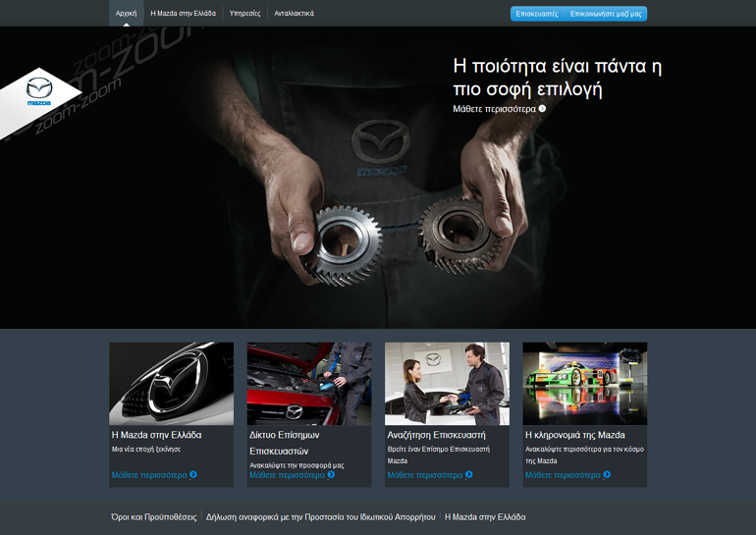Open the privacy protection statement footer link
Screen dimensions: 756x535
coord(320,517)
